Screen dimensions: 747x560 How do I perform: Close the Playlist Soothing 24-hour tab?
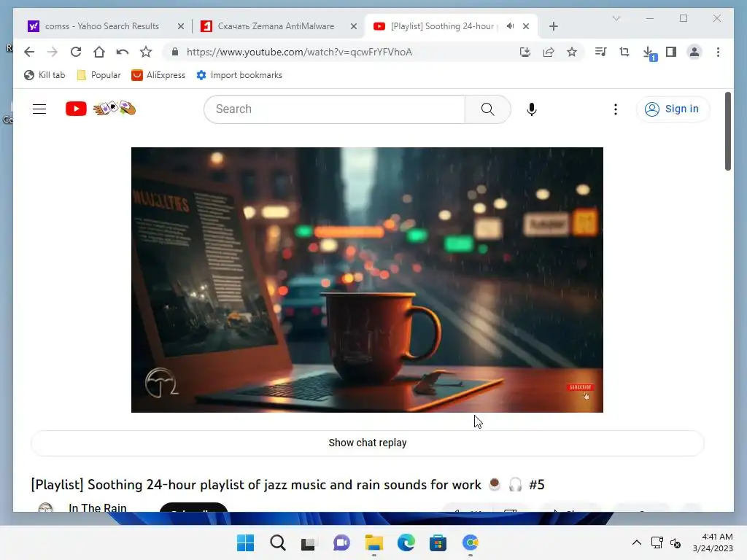coord(526,26)
